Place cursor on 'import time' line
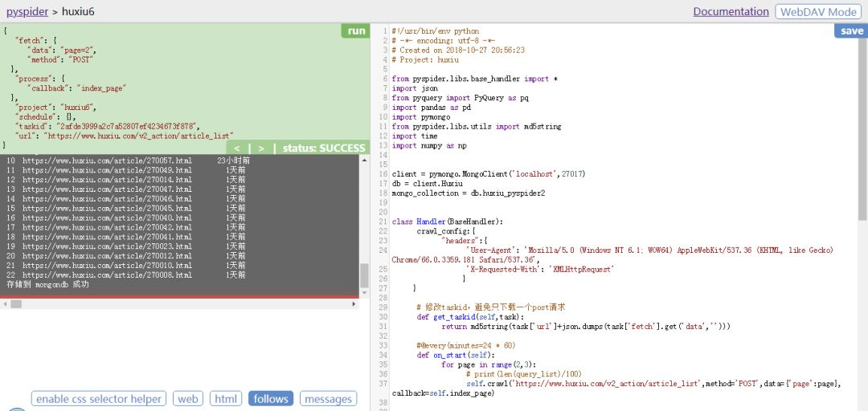 tap(415, 136)
